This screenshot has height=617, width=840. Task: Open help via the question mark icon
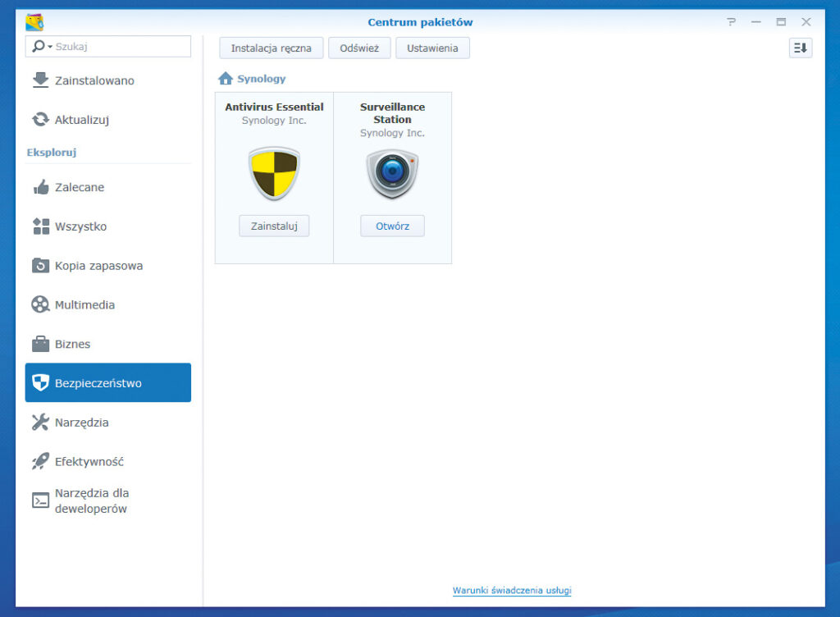[x=731, y=22]
